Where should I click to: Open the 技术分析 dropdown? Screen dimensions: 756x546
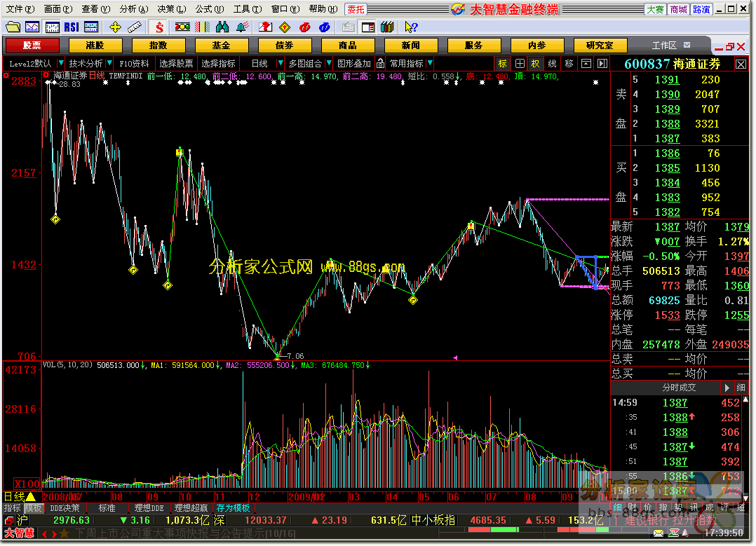pyautogui.click(x=110, y=63)
